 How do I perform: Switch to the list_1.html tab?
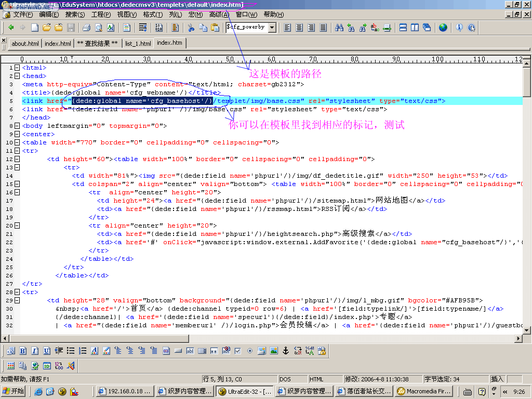(x=138, y=44)
